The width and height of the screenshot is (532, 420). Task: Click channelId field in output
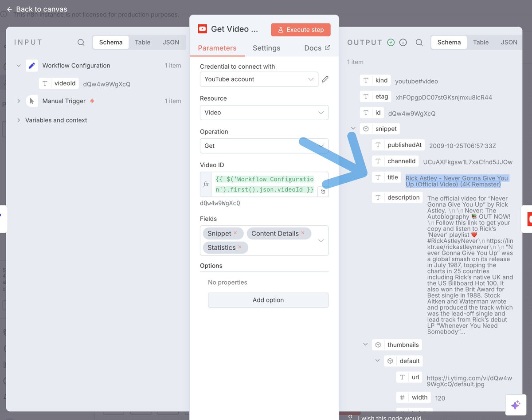point(395,161)
